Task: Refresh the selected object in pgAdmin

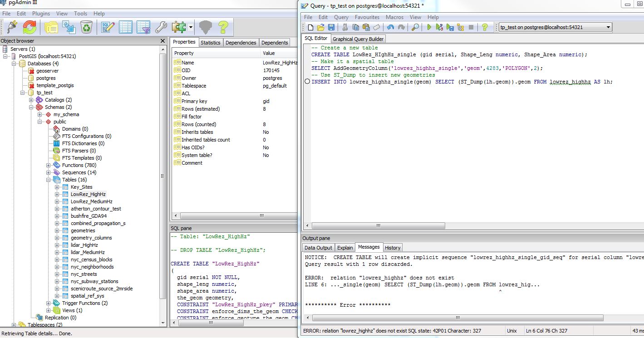Action: [x=29, y=27]
